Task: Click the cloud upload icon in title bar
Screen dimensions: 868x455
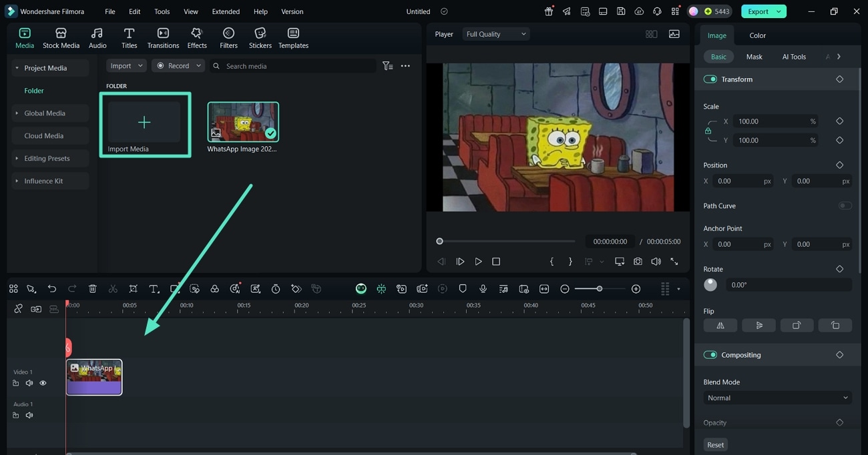Action: (x=639, y=11)
